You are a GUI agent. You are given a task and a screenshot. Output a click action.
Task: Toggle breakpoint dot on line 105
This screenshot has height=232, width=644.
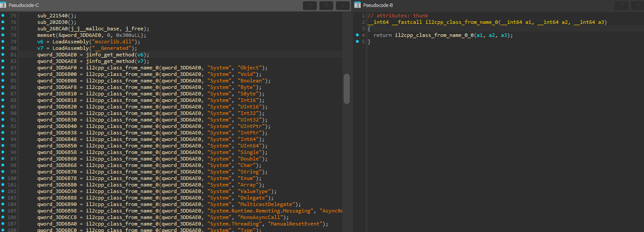(x=3, y=211)
